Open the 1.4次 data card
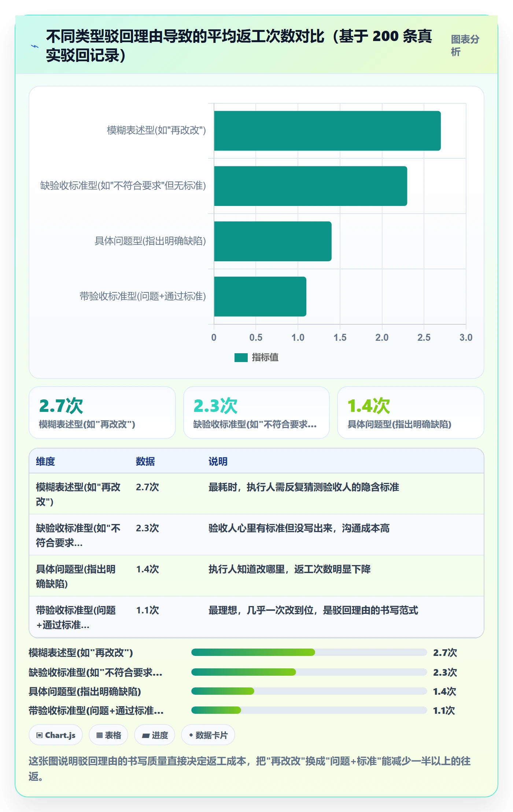513x812 pixels. 411,413
